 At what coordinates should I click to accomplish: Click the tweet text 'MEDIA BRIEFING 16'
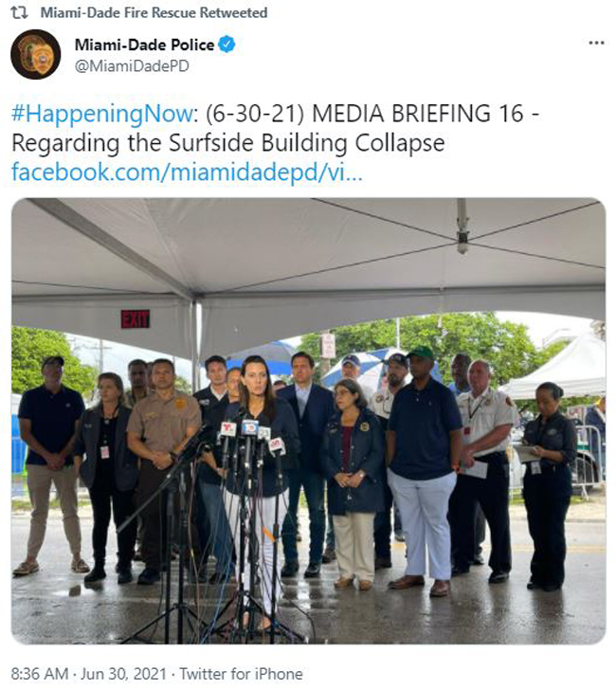coord(418,114)
